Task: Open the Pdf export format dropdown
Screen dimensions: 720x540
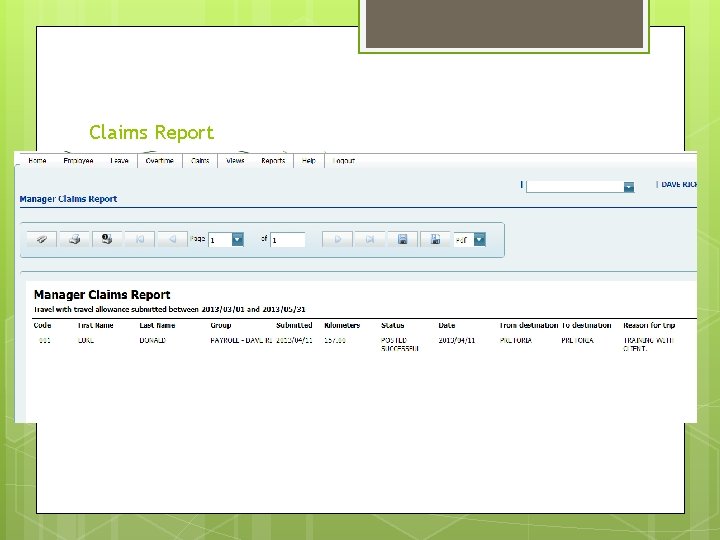Action: (x=479, y=240)
